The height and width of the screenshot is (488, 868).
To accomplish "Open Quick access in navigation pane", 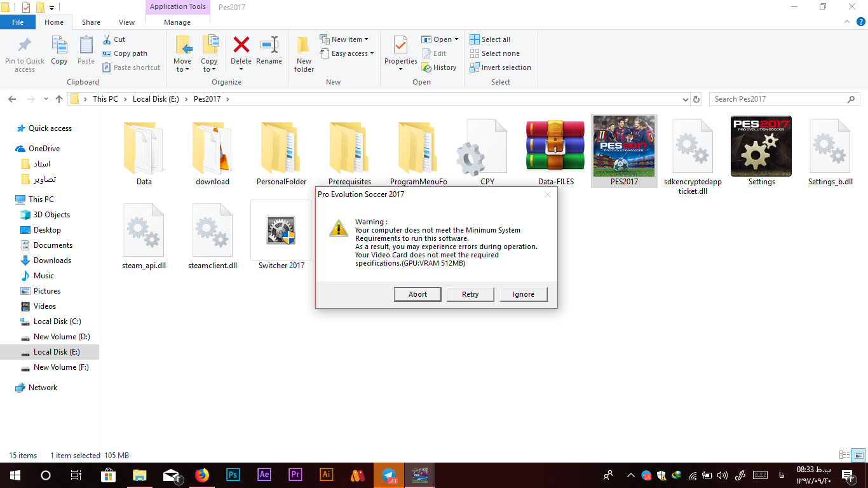I will [50, 128].
